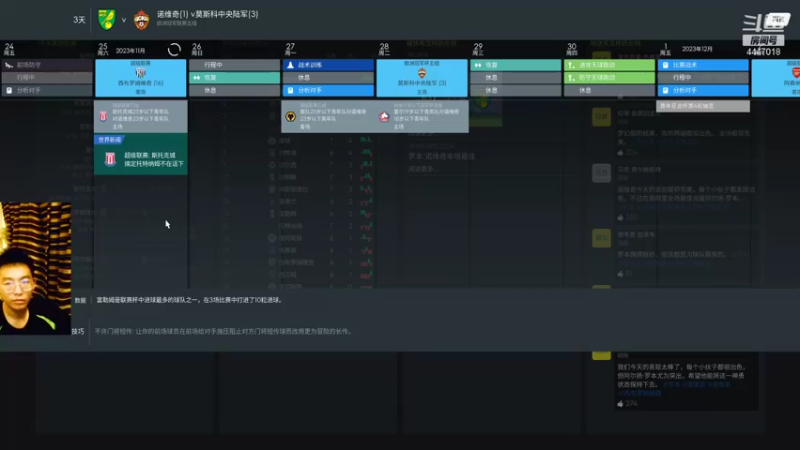This screenshot has width=800, height=450.
Task: Open the 行程中 slot on December 1
Action: pos(703,78)
